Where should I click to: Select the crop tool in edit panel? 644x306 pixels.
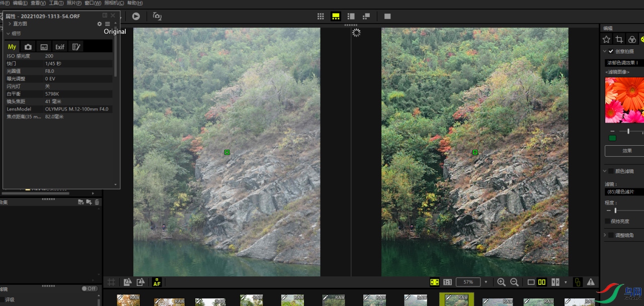(619, 39)
